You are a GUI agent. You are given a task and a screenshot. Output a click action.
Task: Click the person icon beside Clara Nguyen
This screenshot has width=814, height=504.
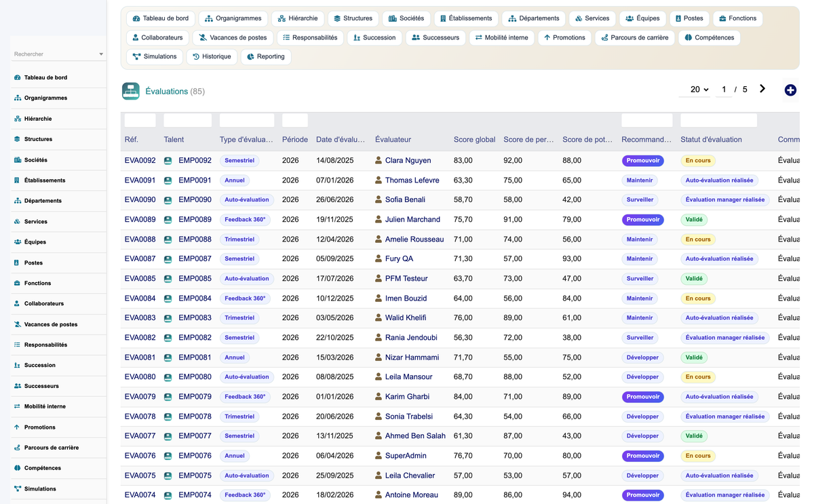point(379,161)
